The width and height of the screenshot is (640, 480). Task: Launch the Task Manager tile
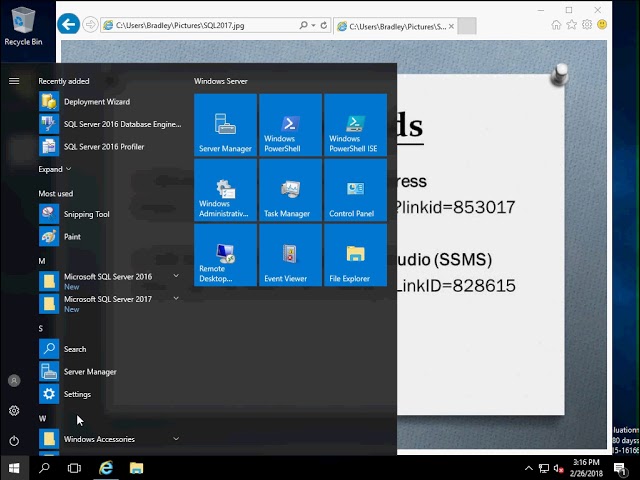290,190
